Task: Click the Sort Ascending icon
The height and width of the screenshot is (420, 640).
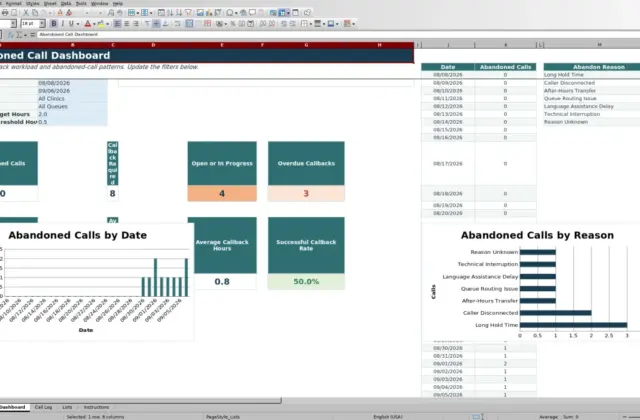Action: tap(170, 13)
